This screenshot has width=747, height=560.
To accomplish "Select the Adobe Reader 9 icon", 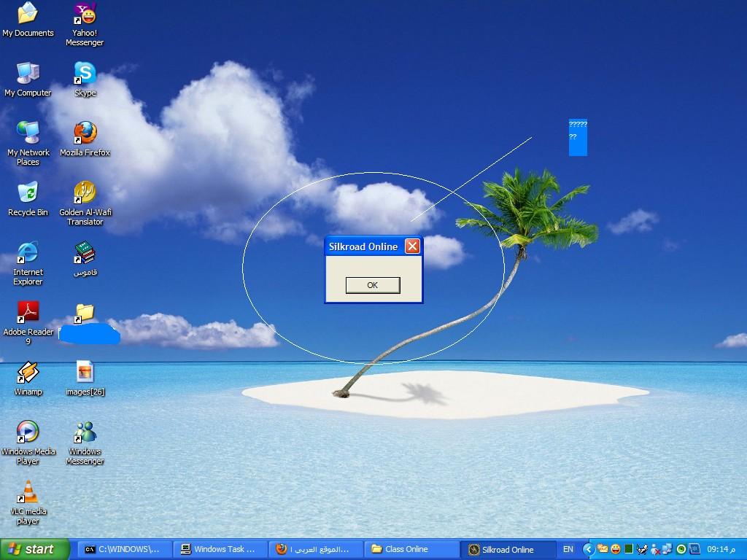I will pos(28,313).
